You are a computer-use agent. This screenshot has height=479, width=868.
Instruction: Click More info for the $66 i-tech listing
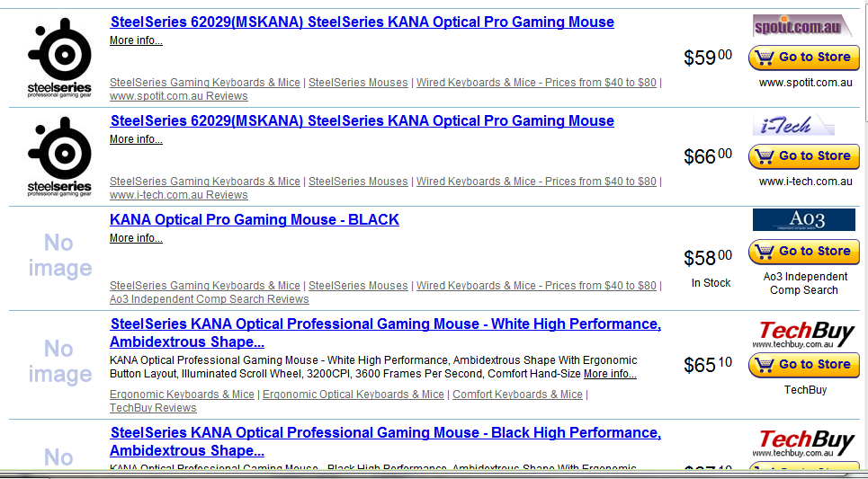136,139
